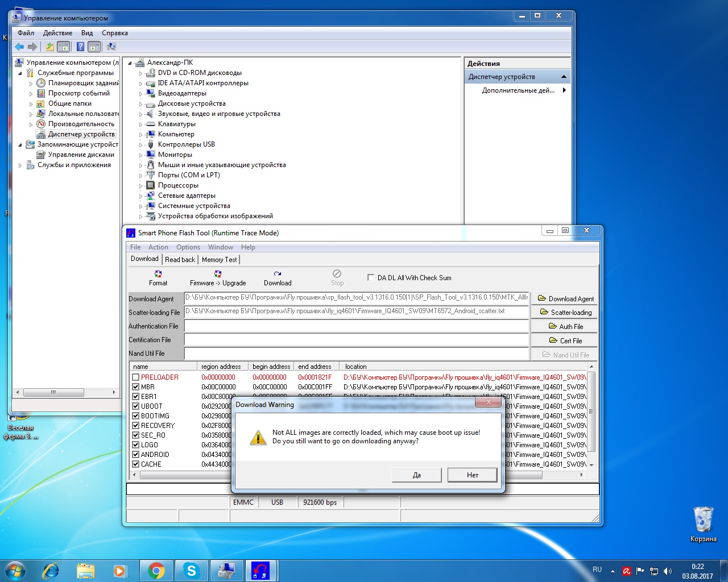The image size is (728, 582).
Task: Enable DA DL All With Check Sum
Action: [x=371, y=278]
